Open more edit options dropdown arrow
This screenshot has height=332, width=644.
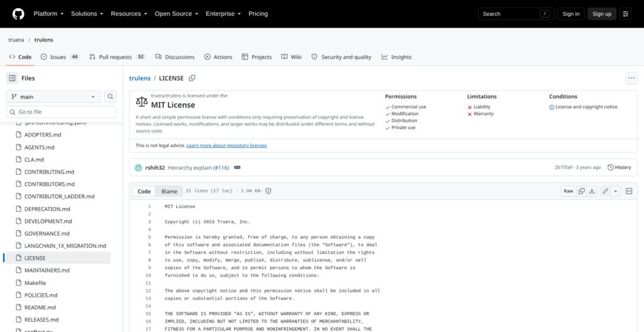coord(615,191)
